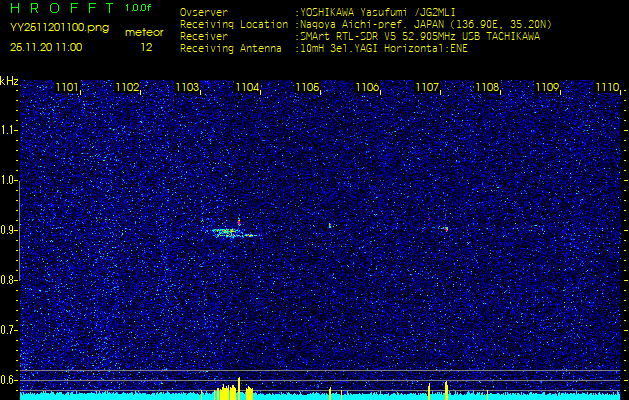Click the SMArt RTL-SDR V5 receiver value
The image size is (629, 400).
coord(420,37)
